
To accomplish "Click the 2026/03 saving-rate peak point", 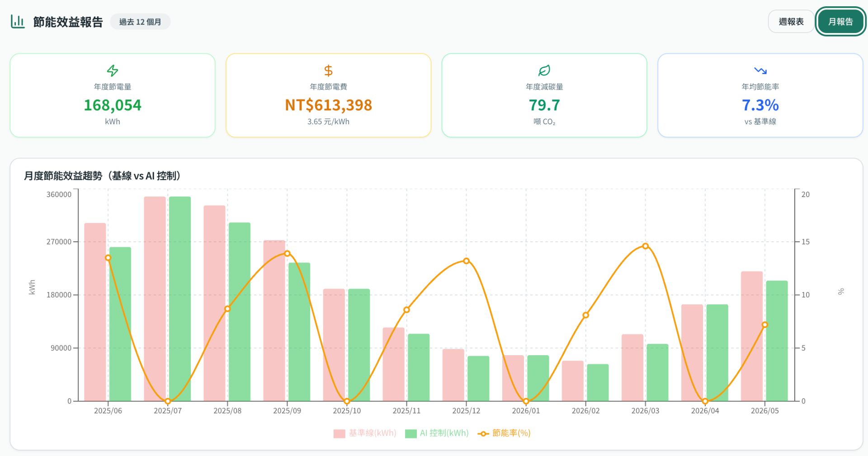I will pyautogui.click(x=646, y=246).
